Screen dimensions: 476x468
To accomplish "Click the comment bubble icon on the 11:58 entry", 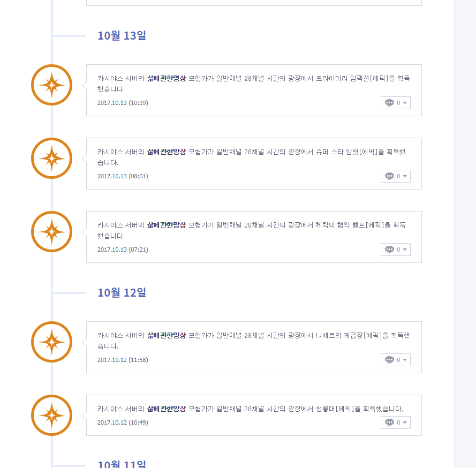I will 389,360.
